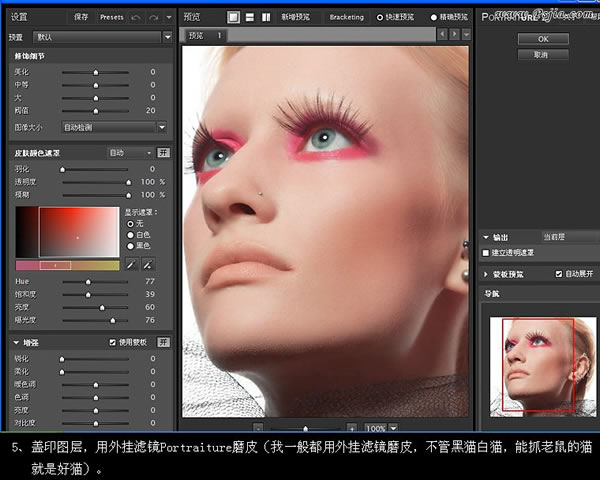Image resolution: width=600 pixels, height=480 pixels.
Task: Click the 新增预览 toolbar item
Action: pos(295,17)
